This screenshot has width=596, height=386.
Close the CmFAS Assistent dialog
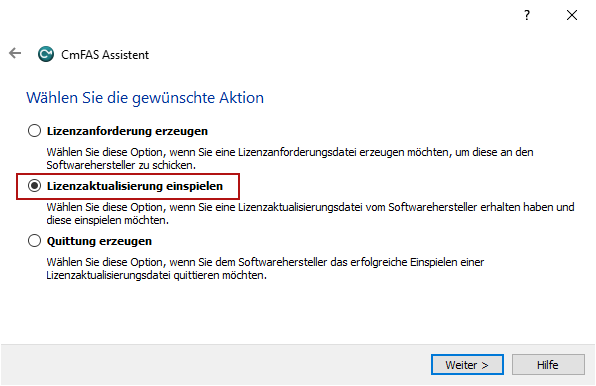[x=572, y=15]
